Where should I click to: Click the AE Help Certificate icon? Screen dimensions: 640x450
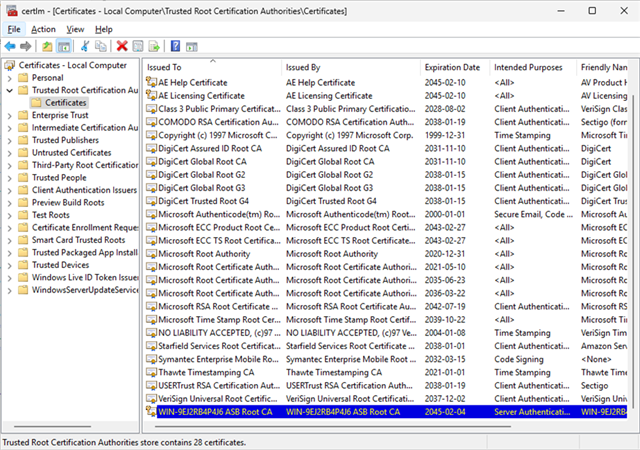[x=152, y=82]
